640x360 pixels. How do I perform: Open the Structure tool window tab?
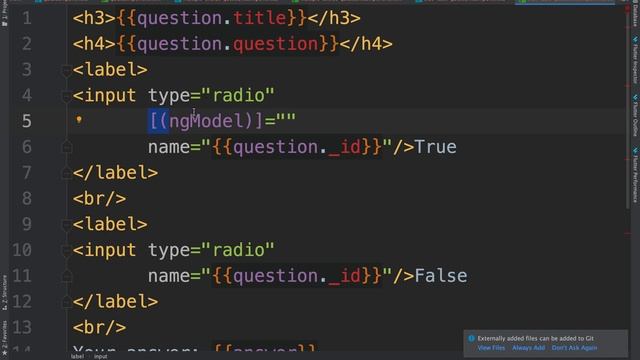[4, 293]
